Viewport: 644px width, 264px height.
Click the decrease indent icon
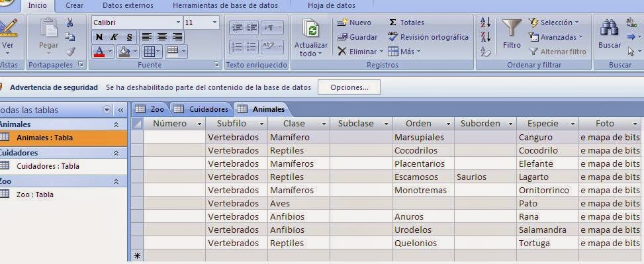[238, 28]
